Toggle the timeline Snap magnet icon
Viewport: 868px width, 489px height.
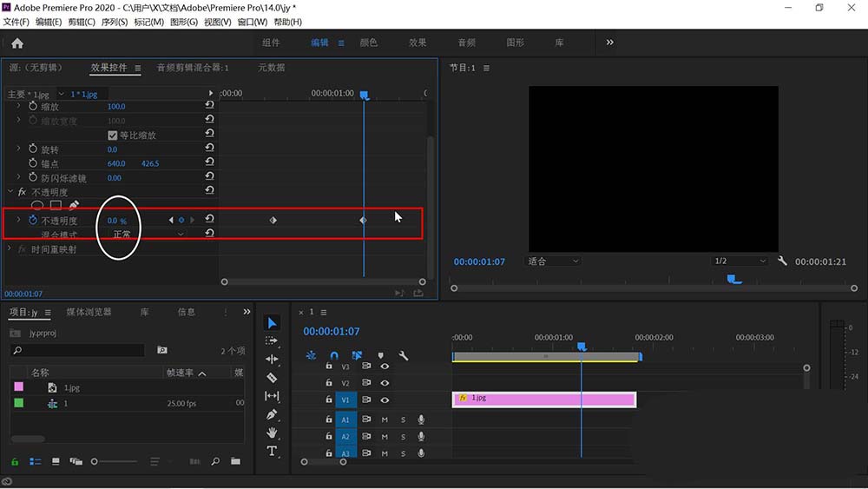pos(334,355)
